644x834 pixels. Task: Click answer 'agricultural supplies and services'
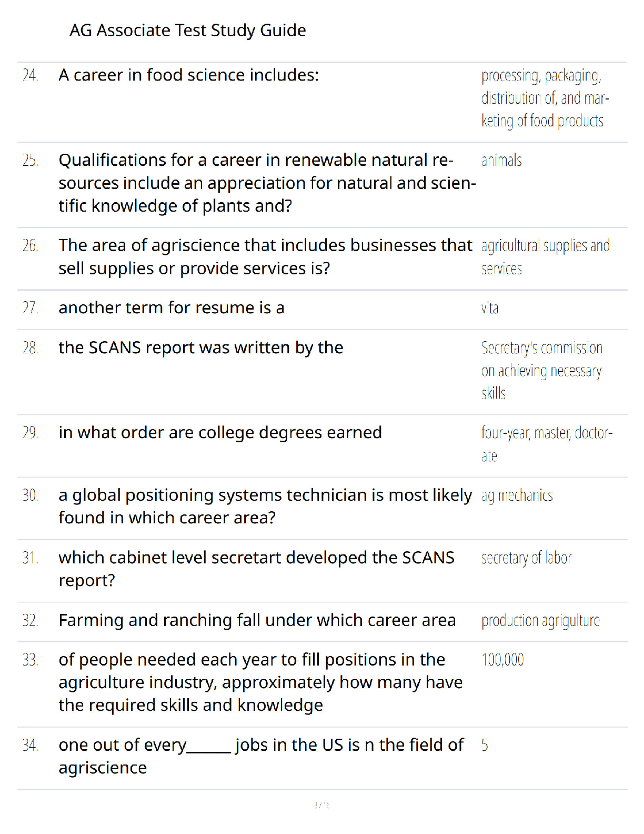pos(545,257)
